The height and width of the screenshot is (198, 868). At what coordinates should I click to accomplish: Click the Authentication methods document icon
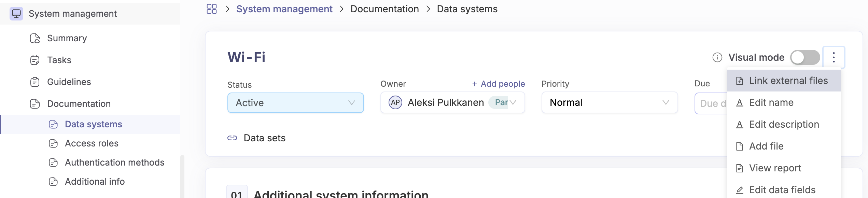coord(53,162)
